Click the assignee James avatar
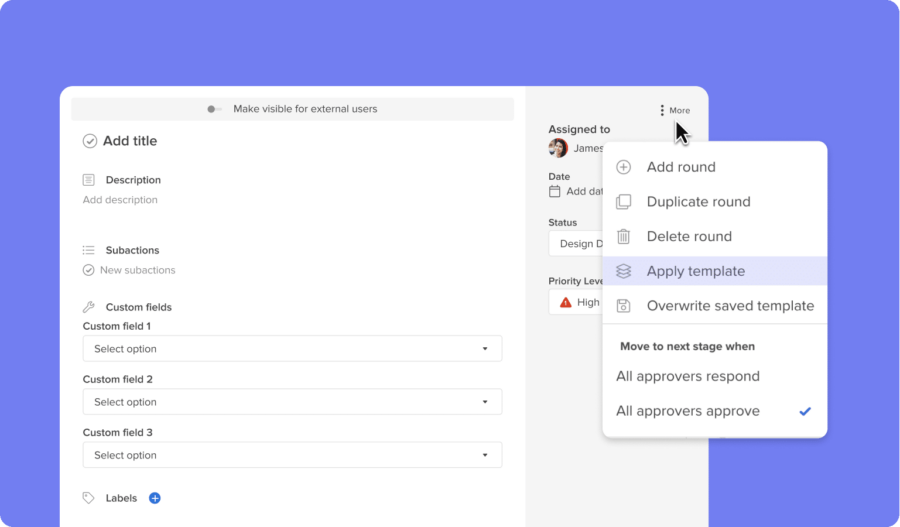Image resolution: width=900 pixels, height=527 pixels. tap(558, 148)
